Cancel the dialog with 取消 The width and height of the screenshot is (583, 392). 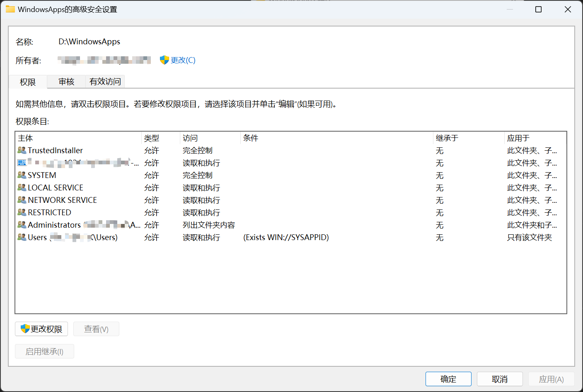pos(499,379)
